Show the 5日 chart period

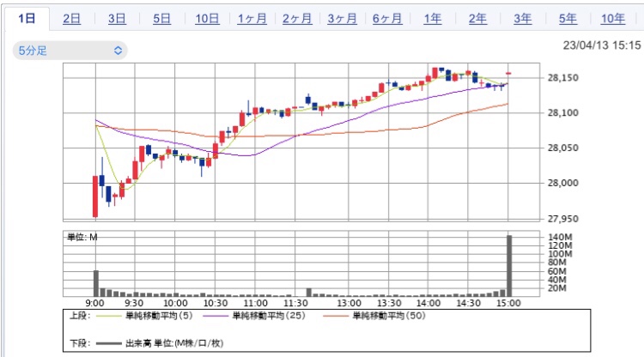pos(161,19)
